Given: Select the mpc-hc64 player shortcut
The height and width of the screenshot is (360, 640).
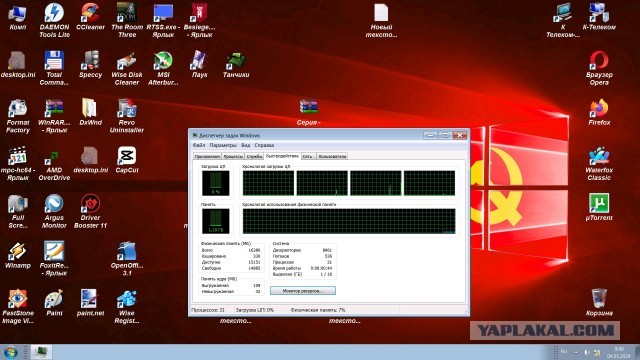Looking at the screenshot, I should click(18, 163).
